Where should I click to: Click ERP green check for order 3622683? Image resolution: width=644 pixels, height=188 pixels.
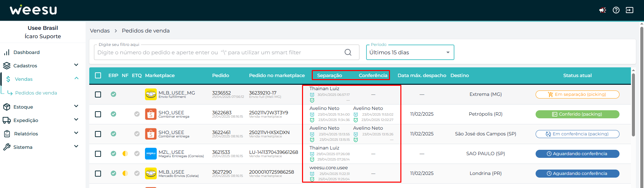point(113,114)
